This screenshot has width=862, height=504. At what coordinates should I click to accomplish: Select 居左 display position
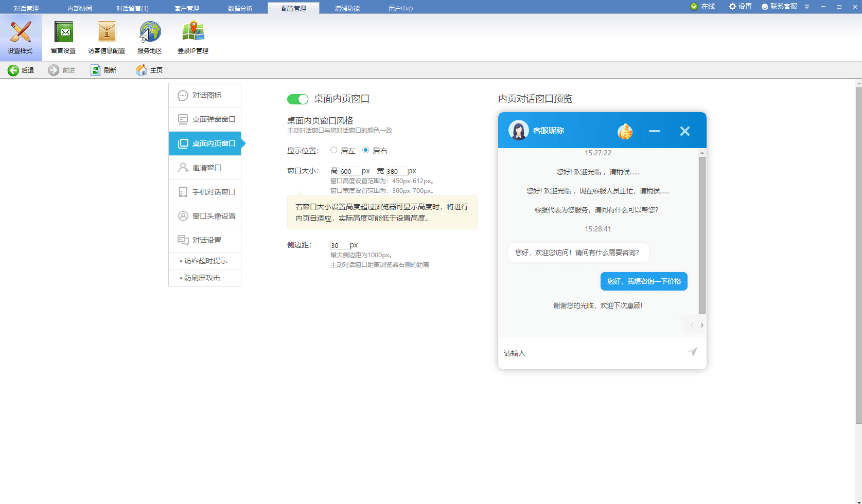(334, 150)
